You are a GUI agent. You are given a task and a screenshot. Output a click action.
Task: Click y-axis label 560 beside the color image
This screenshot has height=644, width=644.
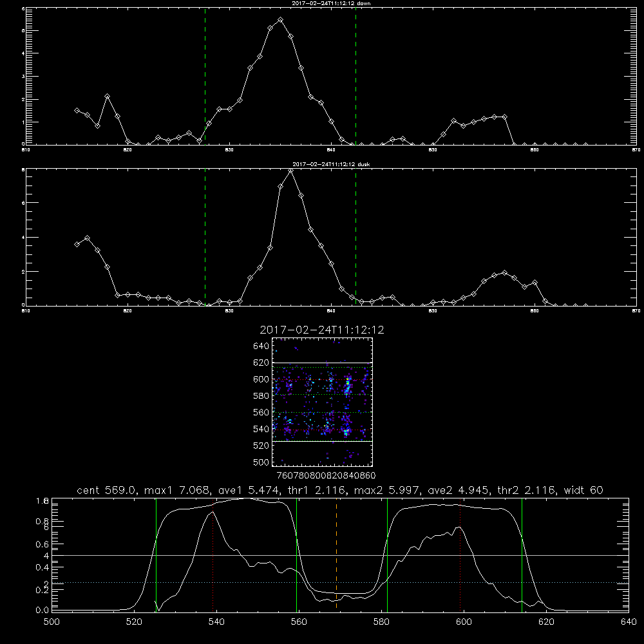click(261, 412)
